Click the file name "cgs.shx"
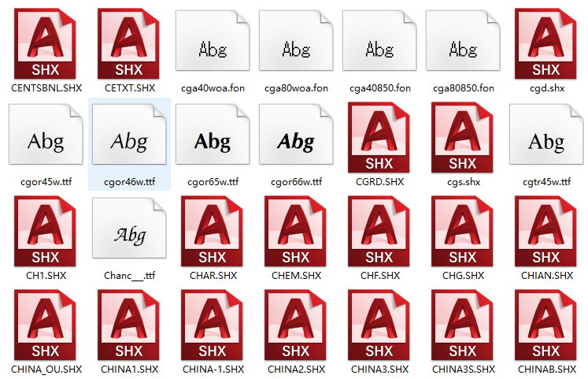Viewport: 588px width, 379px height. click(x=464, y=182)
